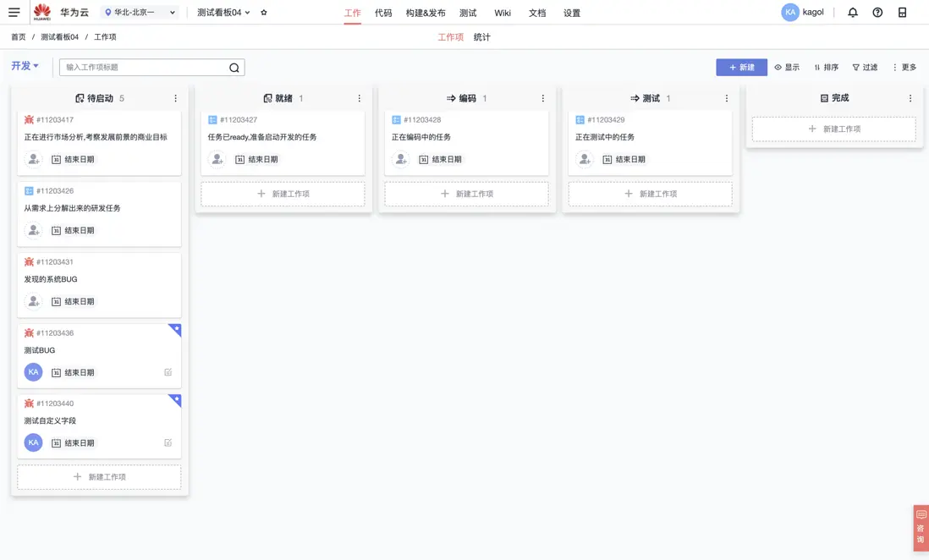Open the 设置 tab
The height and width of the screenshot is (560, 929).
(572, 13)
